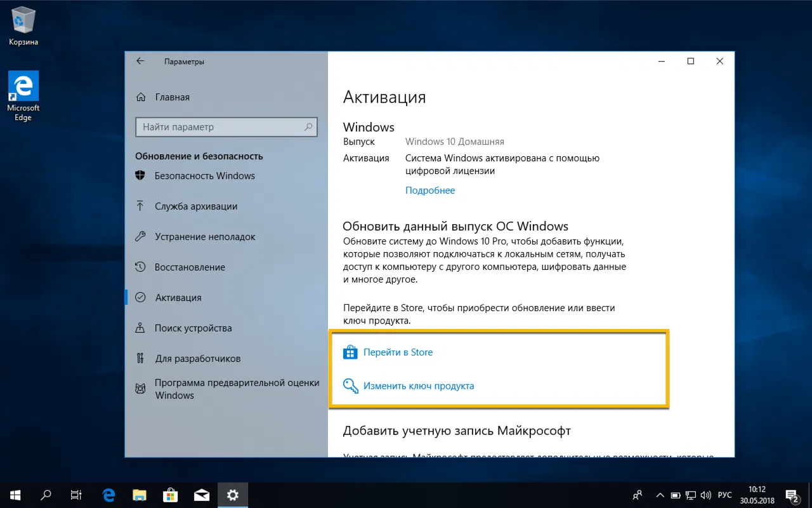Open Восстановление using its circular arrow icon
Screen dimensions: 812x508
coord(140,267)
